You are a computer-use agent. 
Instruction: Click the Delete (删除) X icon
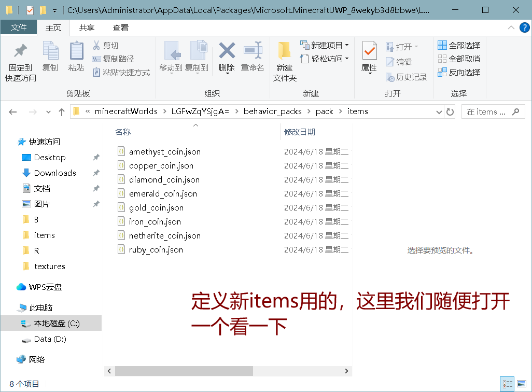pos(227,51)
